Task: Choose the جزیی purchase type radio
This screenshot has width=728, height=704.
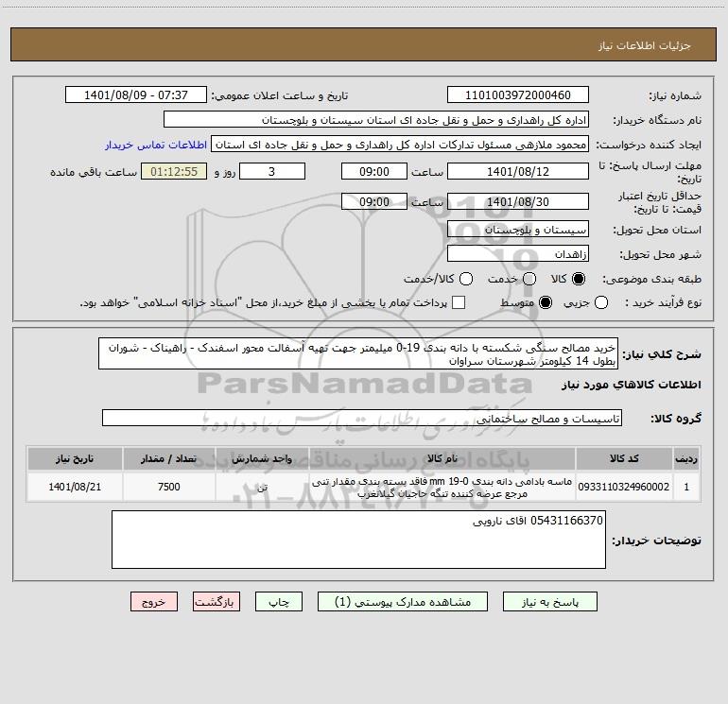Action: [601, 302]
